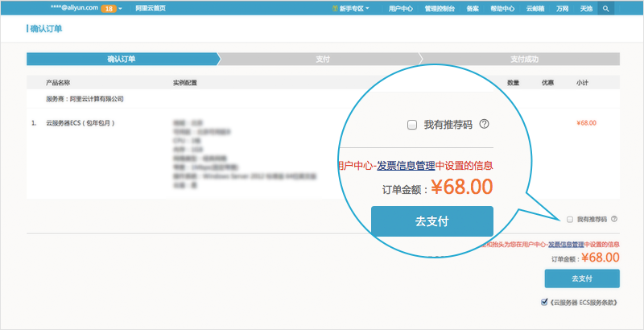Open 天池 from the top bar
Image resolution: width=644 pixels, height=330 pixels.
586,9
